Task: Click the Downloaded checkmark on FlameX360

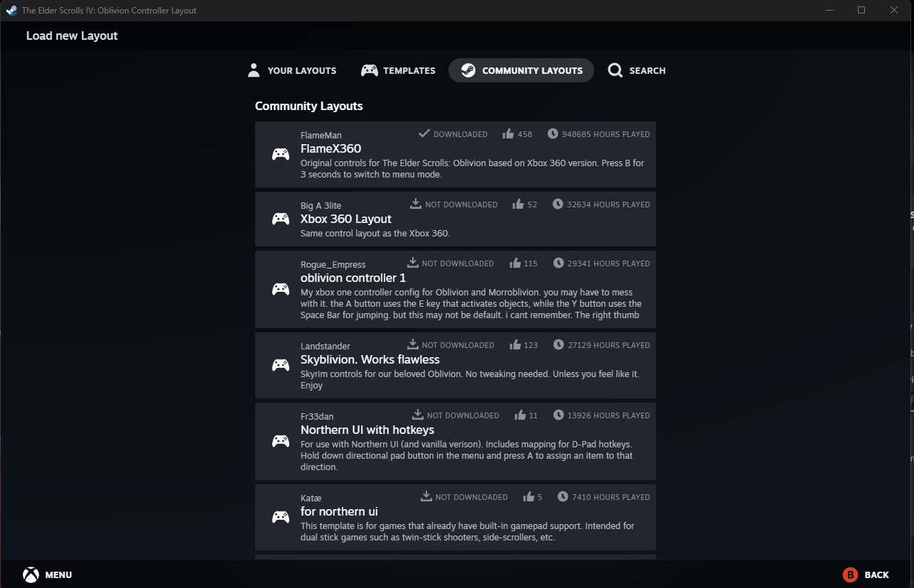Action: (x=424, y=134)
